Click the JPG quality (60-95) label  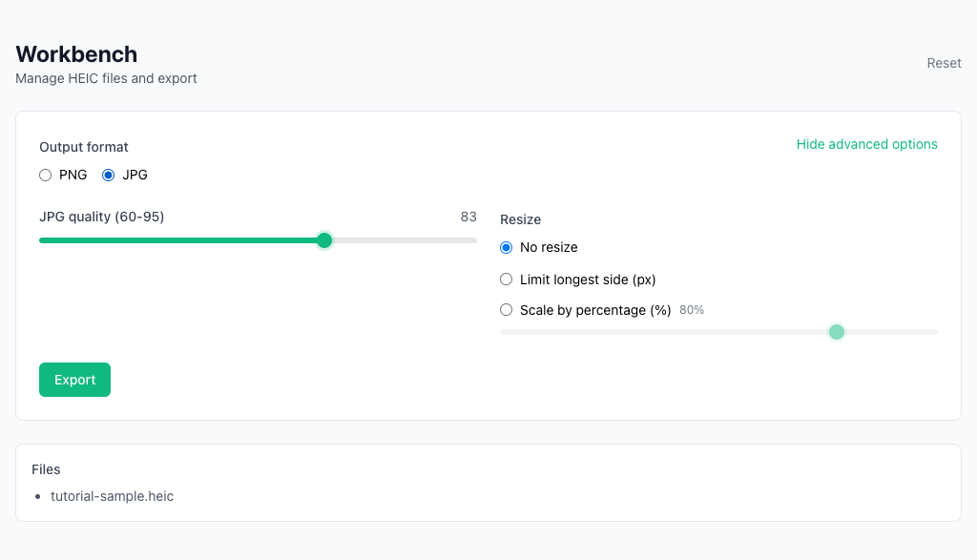(101, 218)
